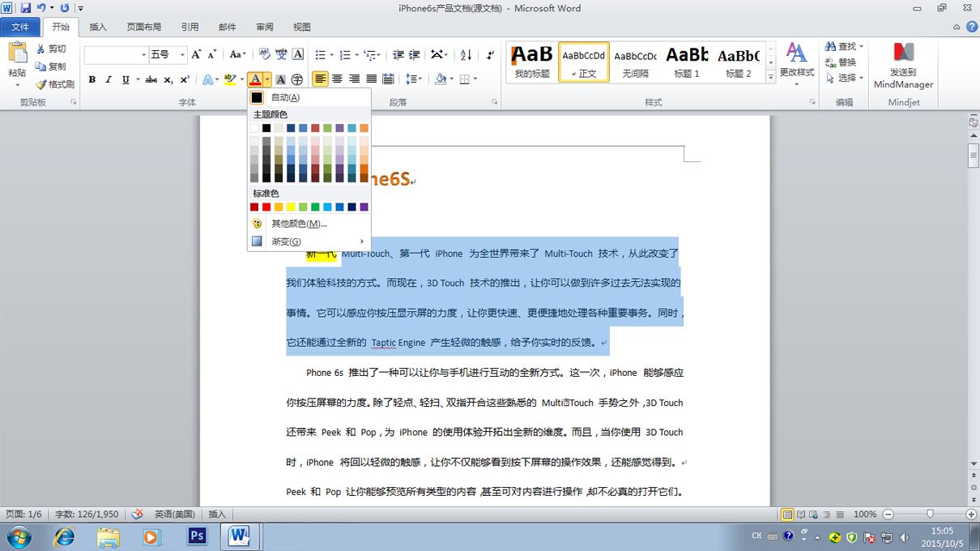Select Automatic (自动) font color

[x=309, y=97]
